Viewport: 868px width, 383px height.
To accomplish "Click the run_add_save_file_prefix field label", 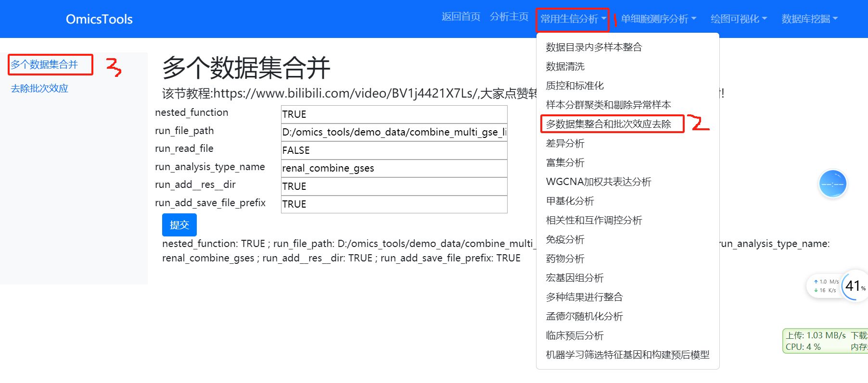I will tap(210, 203).
